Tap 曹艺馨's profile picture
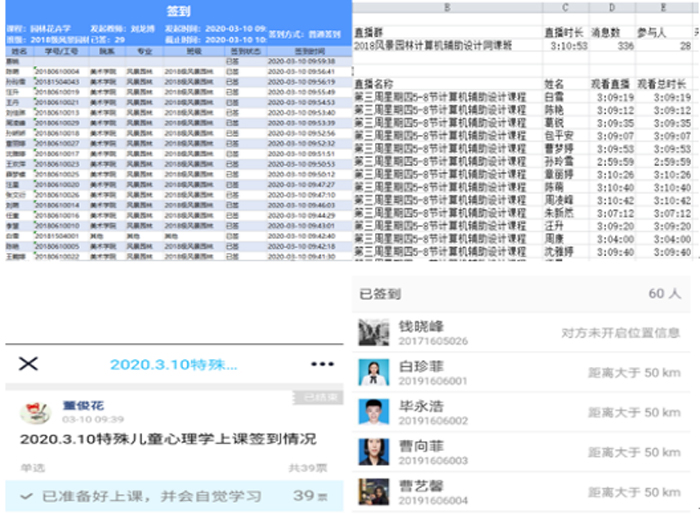This screenshot has width=700, height=517. pyautogui.click(x=374, y=491)
